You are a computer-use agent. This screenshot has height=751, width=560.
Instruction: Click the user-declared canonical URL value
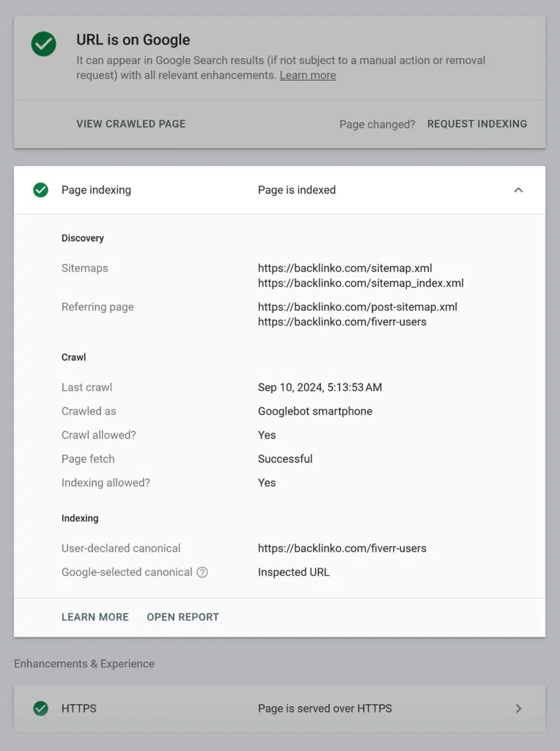click(x=342, y=548)
